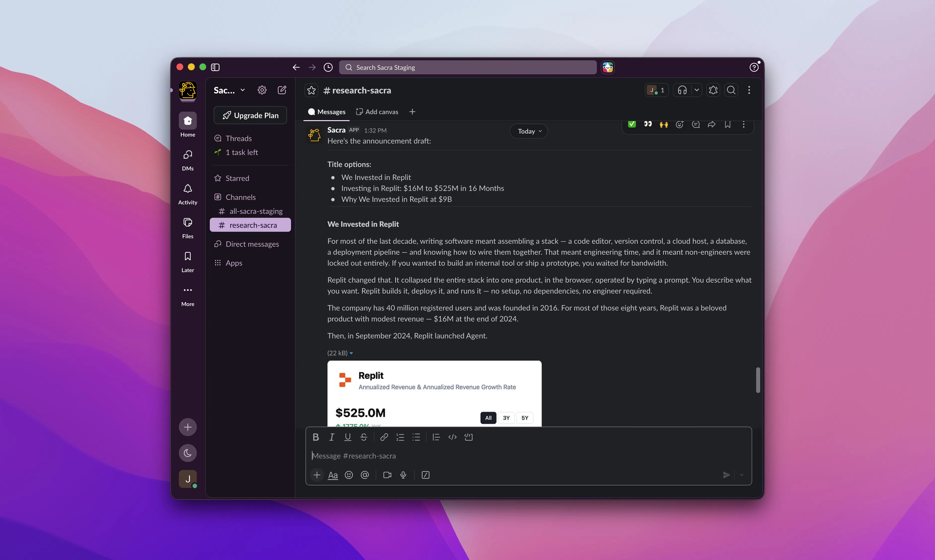Compose a new message with the pencil icon
The width and height of the screenshot is (935, 560).
tap(282, 90)
